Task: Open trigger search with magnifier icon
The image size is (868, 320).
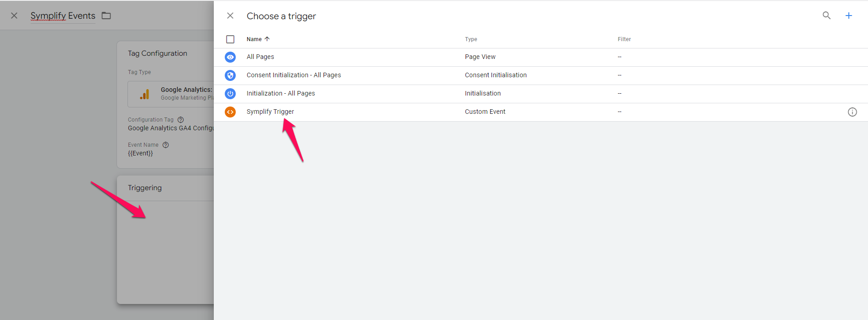Action: click(826, 16)
